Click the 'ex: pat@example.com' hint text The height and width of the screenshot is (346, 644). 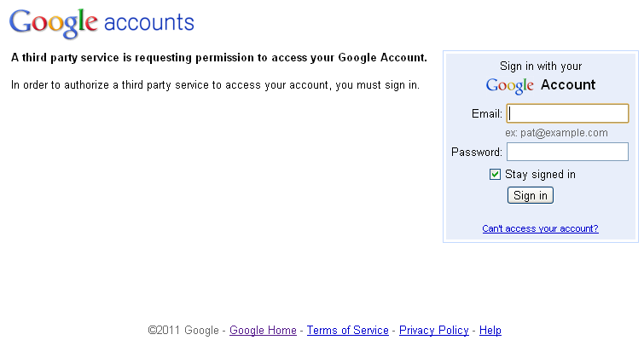click(x=556, y=133)
